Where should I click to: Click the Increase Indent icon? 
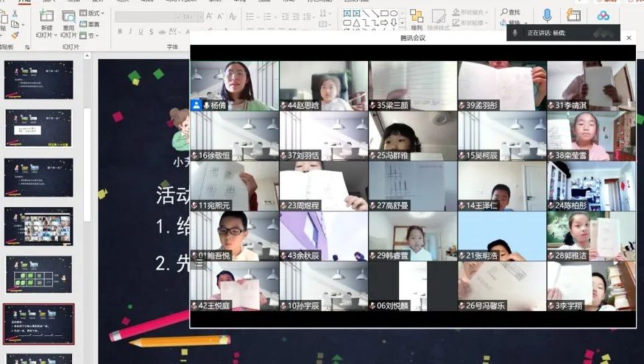pos(296,17)
